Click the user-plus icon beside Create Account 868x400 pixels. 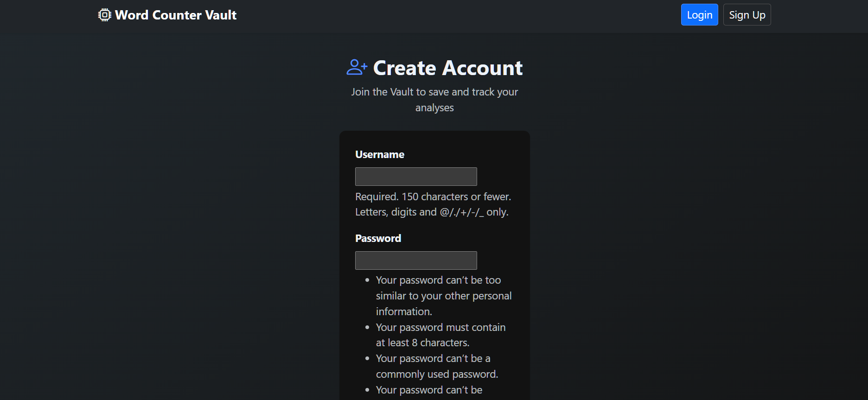coord(357,68)
